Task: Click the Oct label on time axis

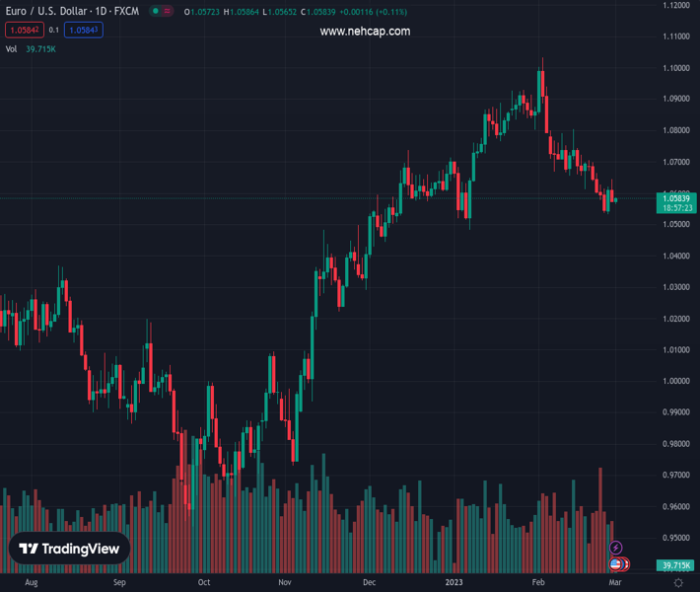Action: click(204, 583)
